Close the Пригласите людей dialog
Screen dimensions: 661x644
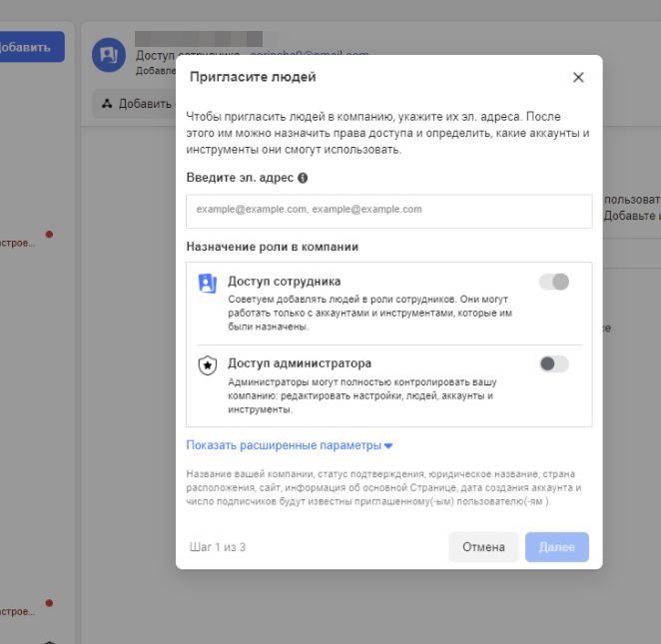578,77
